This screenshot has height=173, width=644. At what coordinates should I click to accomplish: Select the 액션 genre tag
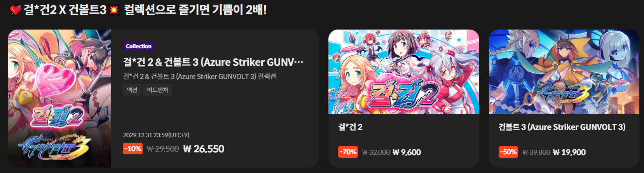coord(132,90)
